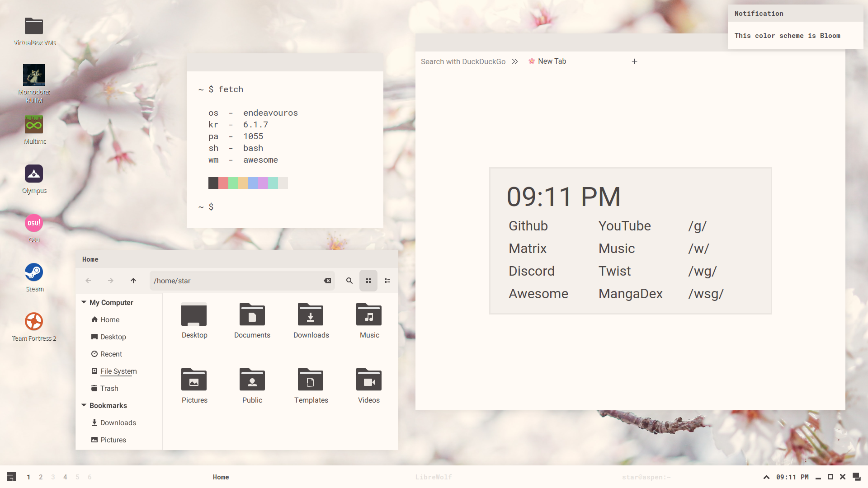Click the search icon in file manager

pyautogui.click(x=349, y=281)
